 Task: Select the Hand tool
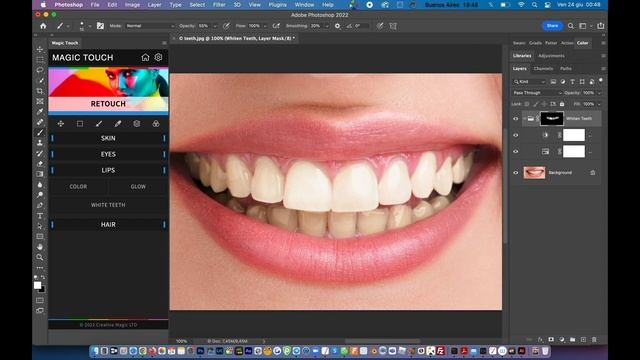(x=40, y=247)
